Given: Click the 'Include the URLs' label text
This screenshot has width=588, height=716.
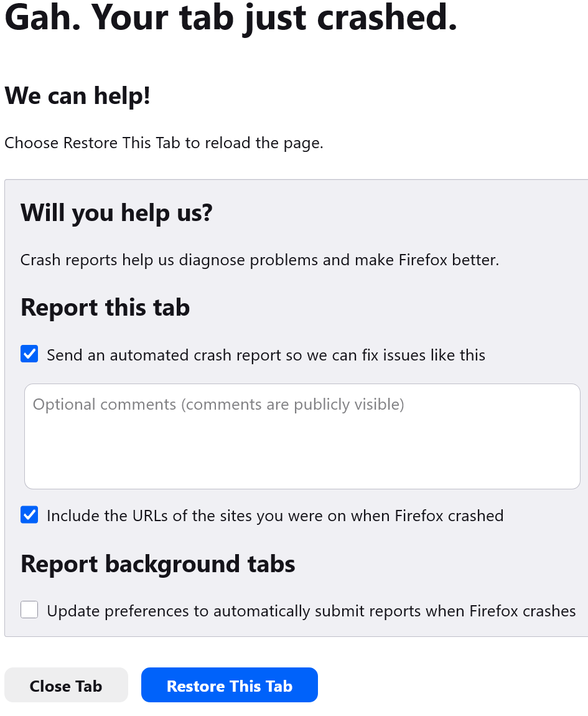Looking at the screenshot, I should pyautogui.click(x=274, y=516).
